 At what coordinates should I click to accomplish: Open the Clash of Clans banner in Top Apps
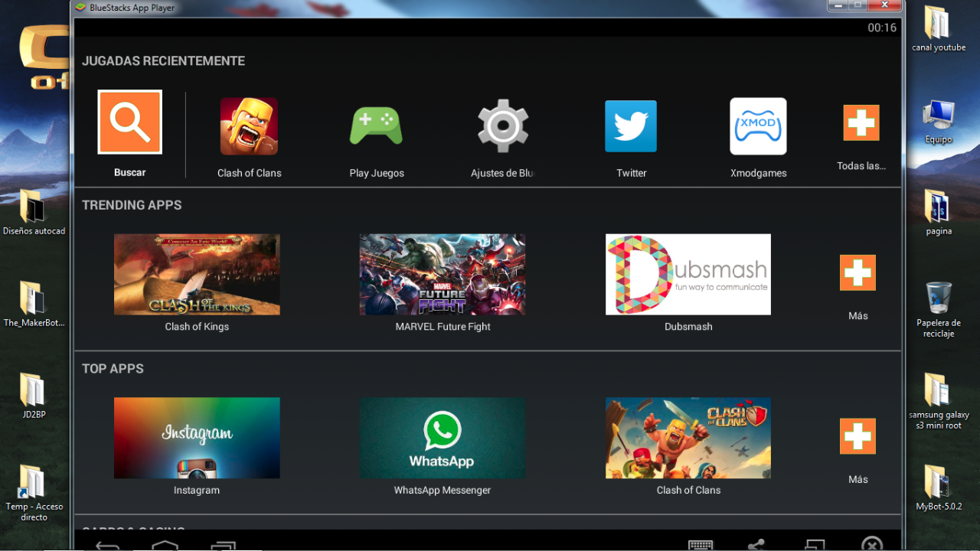688,438
